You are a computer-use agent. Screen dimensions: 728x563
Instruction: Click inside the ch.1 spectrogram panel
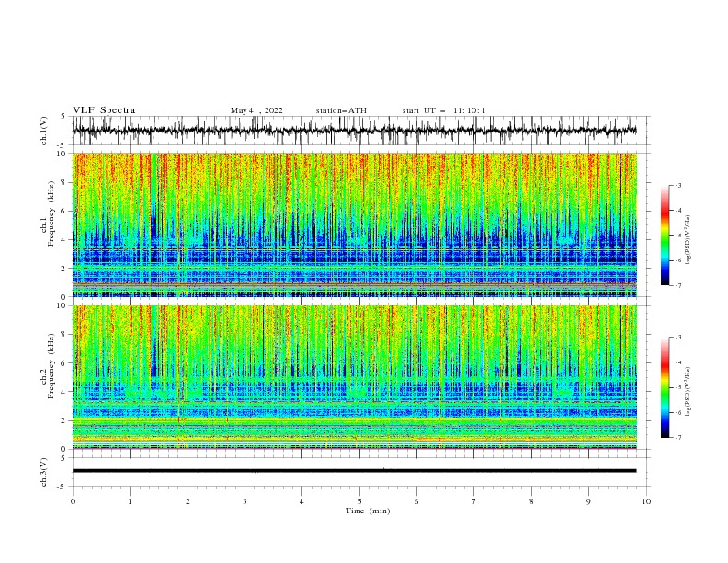pos(354,224)
